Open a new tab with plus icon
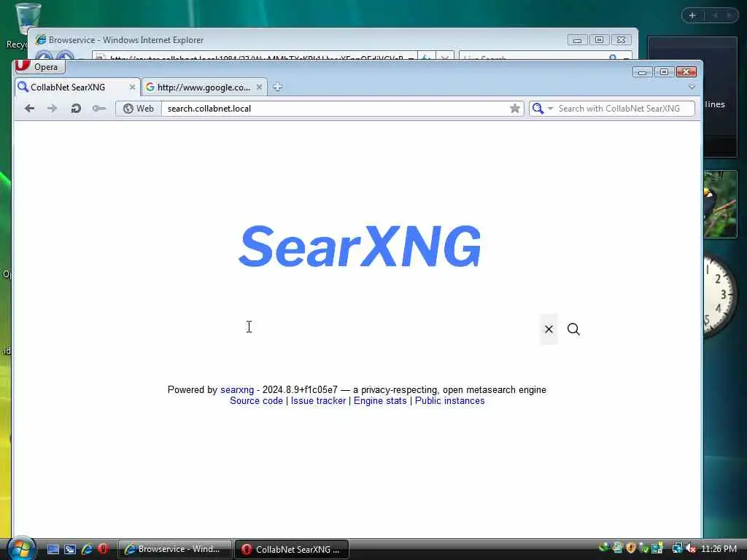Image resolution: width=747 pixels, height=560 pixels. [x=277, y=87]
